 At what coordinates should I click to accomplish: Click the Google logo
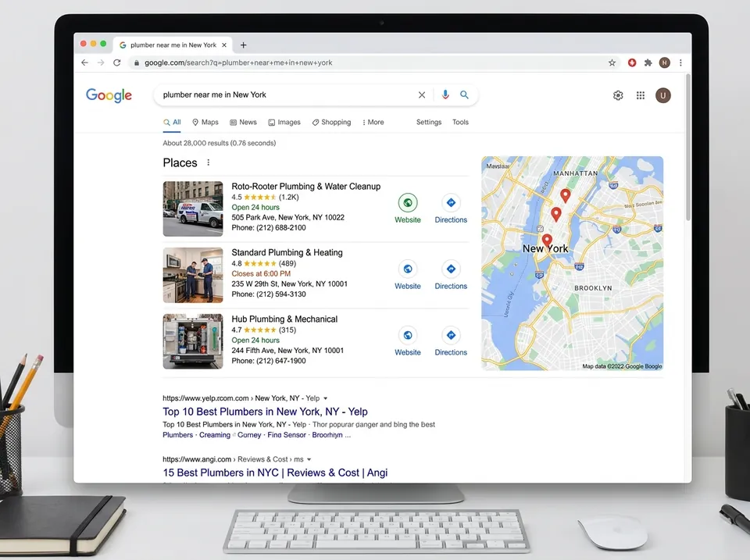coord(109,95)
